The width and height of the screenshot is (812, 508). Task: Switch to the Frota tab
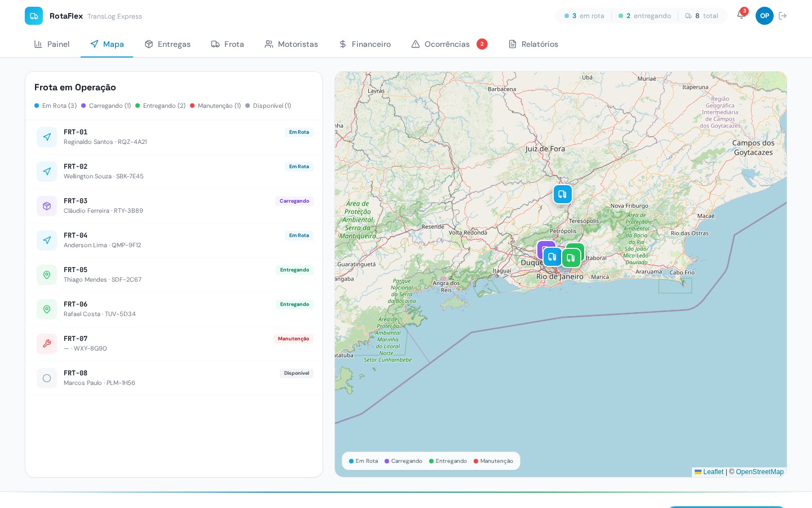(228, 44)
